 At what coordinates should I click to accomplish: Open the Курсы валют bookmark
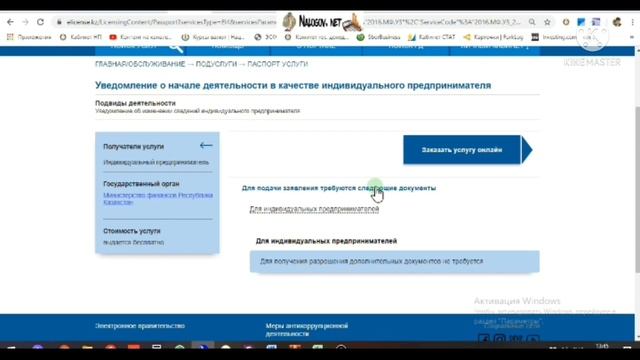pyautogui.click(x=213, y=37)
